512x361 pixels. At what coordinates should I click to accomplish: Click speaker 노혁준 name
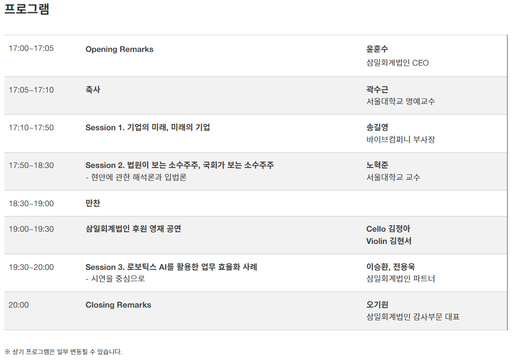point(377,165)
